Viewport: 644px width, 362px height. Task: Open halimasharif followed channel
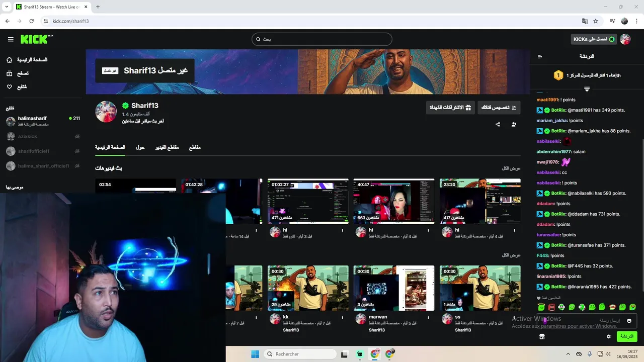pyautogui.click(x=43, y=121)
